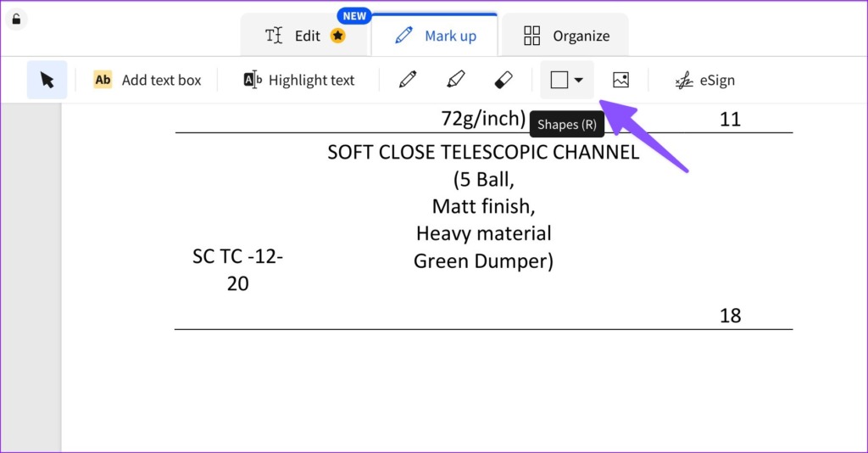The height and width of the screenshot is (453, 868).
Task: Click the Add text box button
Action: pos(147,81)
